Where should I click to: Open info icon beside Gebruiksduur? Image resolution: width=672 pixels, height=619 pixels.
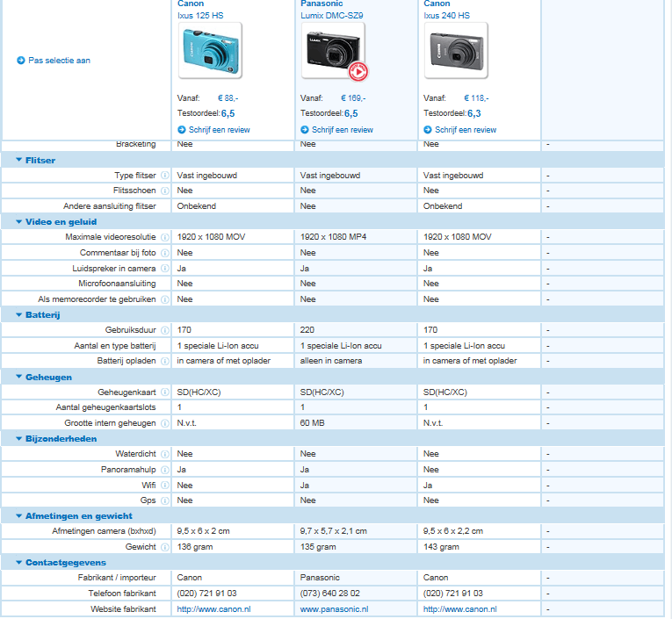pyautogui.click(x=164, y=330)
